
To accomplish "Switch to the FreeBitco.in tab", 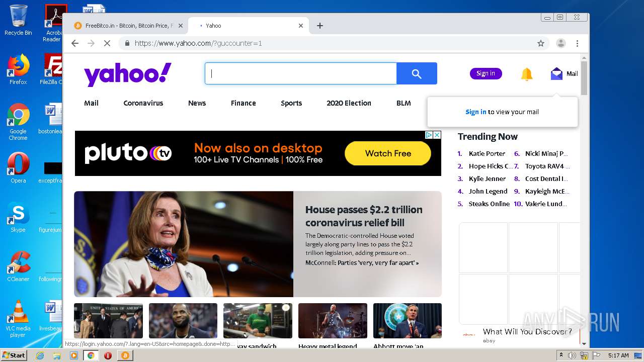I will (x=128, y=26).
